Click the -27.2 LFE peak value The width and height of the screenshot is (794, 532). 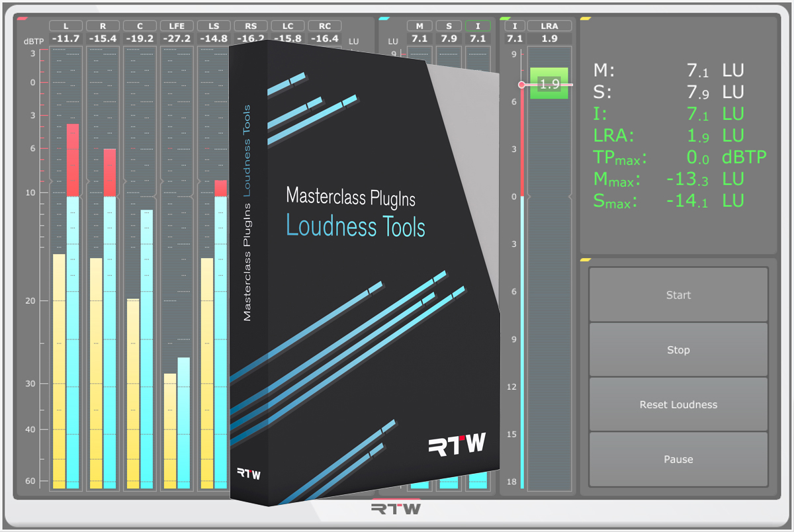[x=177, y=38]
